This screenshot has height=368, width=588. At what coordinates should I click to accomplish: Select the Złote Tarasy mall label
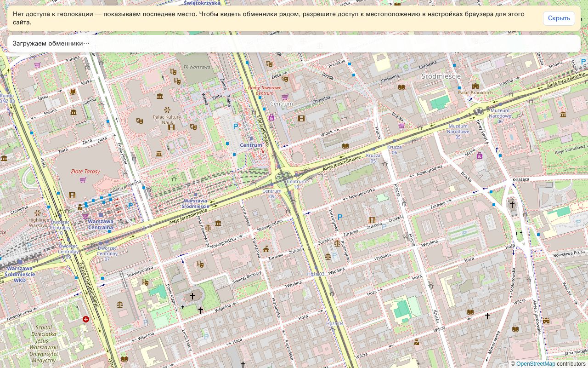click(85, 172)
